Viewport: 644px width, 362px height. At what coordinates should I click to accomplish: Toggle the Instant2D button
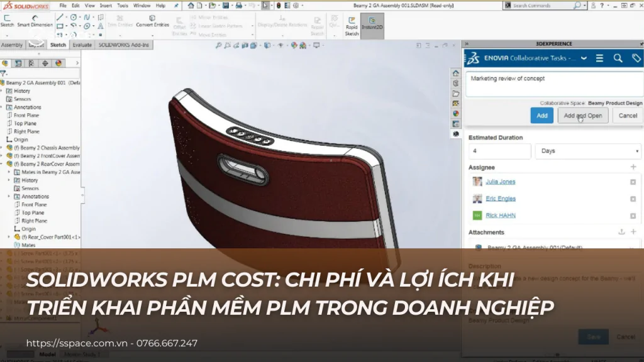[372, 25]
